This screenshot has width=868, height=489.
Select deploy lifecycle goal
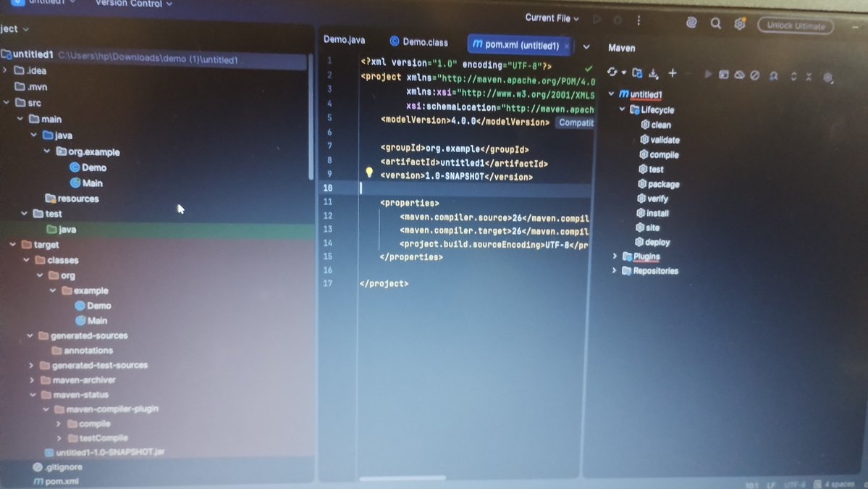[652, 242]
